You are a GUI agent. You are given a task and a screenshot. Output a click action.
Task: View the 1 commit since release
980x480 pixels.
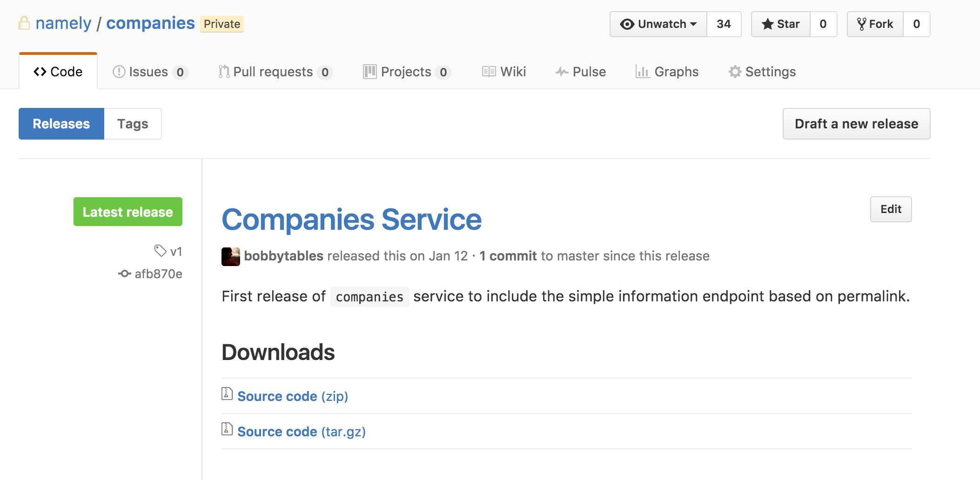tap(508, 256)
